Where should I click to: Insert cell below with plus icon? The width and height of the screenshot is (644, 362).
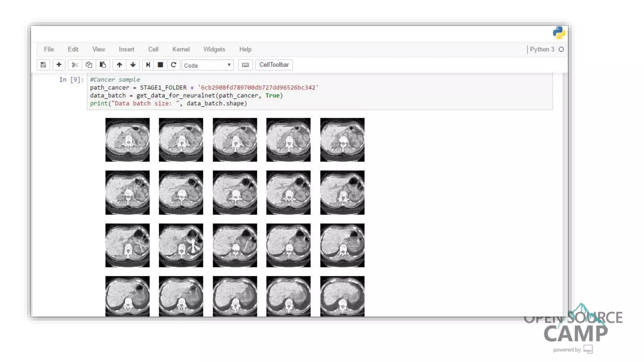click(59, 65)
